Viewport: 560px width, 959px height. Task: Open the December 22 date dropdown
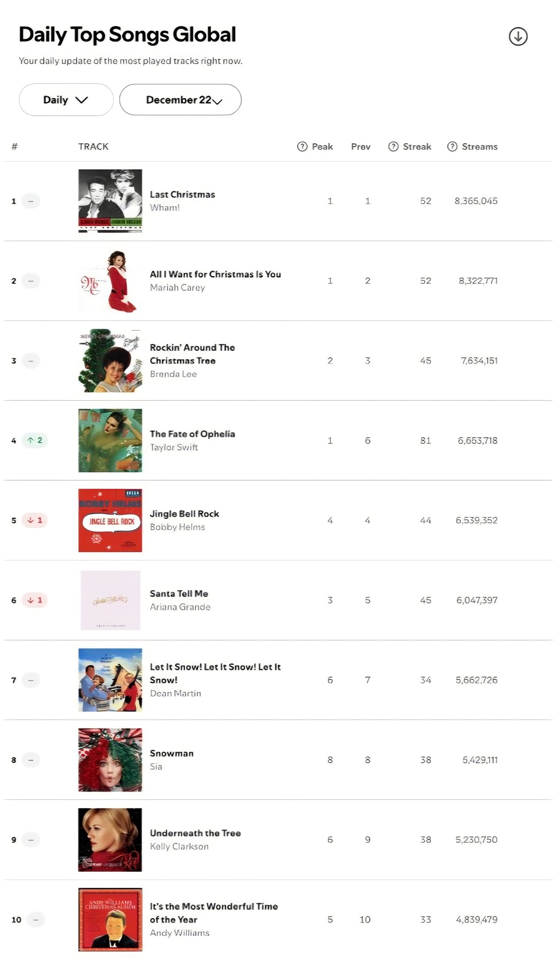(180, 100)
